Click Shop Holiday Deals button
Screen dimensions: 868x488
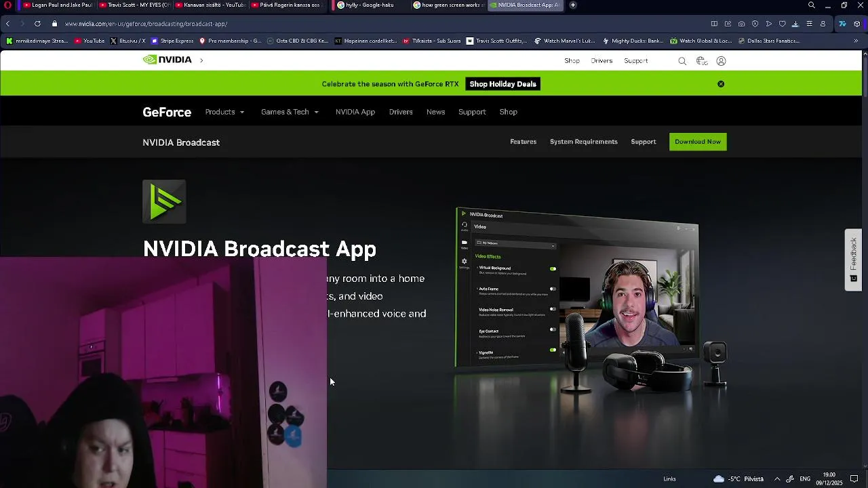click(x=502, y=84)
